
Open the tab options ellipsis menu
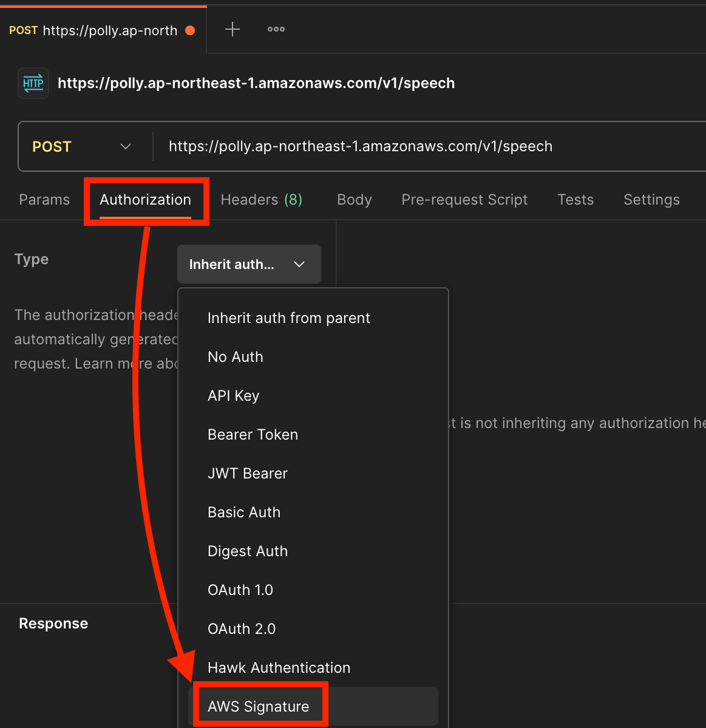click(276, 29)
